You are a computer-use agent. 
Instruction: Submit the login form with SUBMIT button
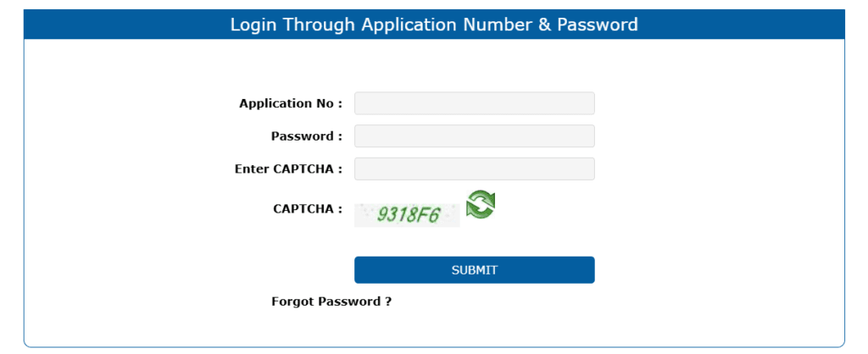click(475, 270)
